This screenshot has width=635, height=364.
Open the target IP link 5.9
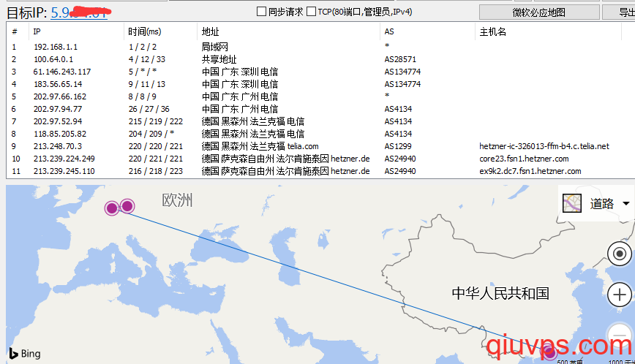[79, 12]
